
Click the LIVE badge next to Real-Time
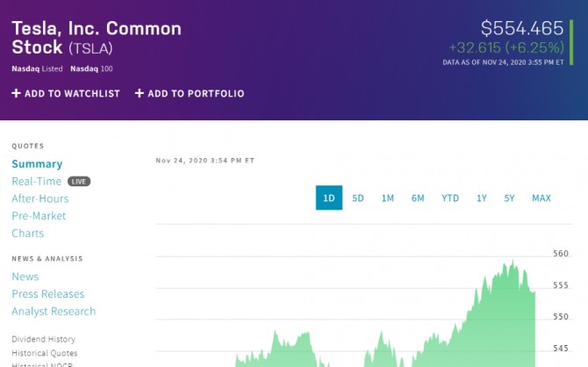[80, 182]
